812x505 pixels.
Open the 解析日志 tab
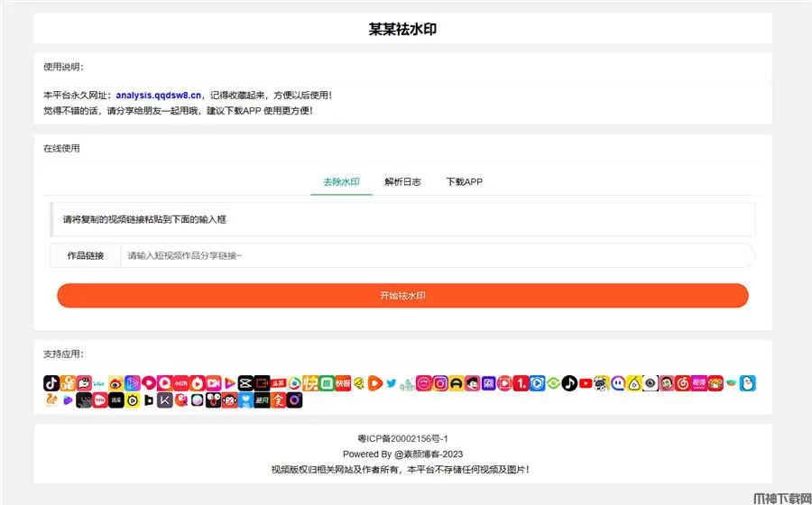[x=402, y=181]
